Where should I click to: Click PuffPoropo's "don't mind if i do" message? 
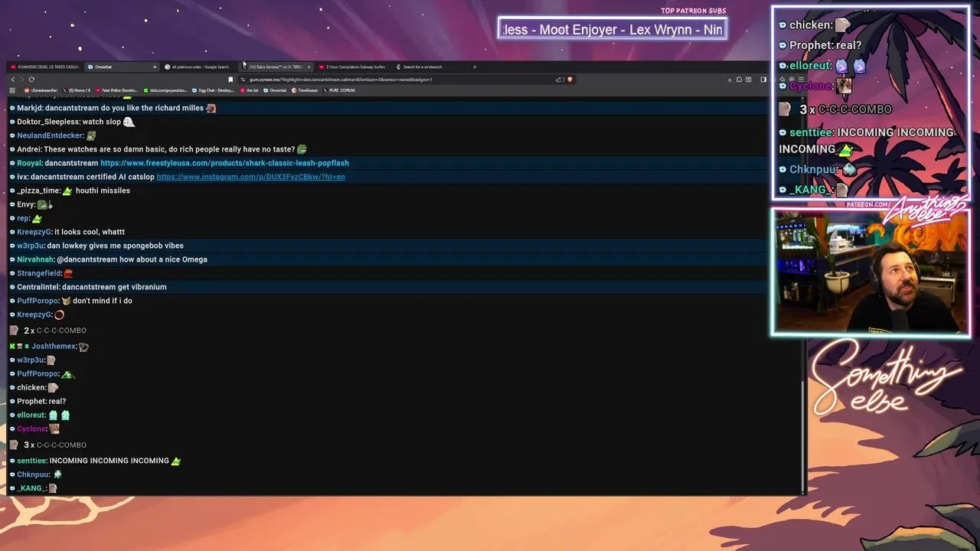[103, 301]
